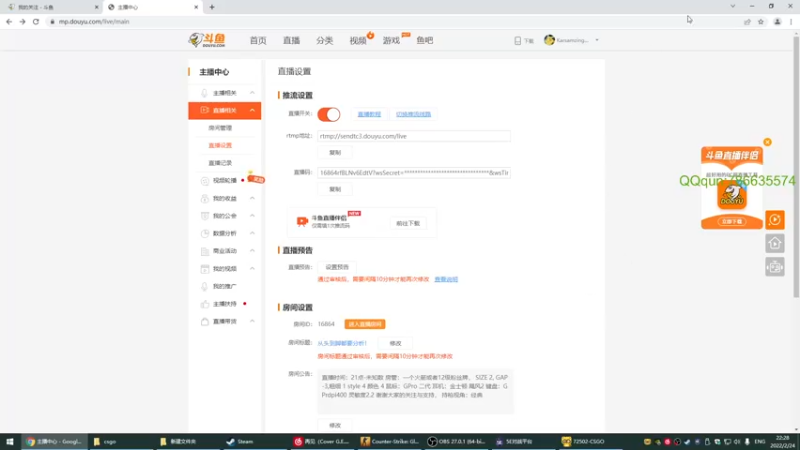
Task: Click the 我的推广 microphone icon
Action: 205,286
